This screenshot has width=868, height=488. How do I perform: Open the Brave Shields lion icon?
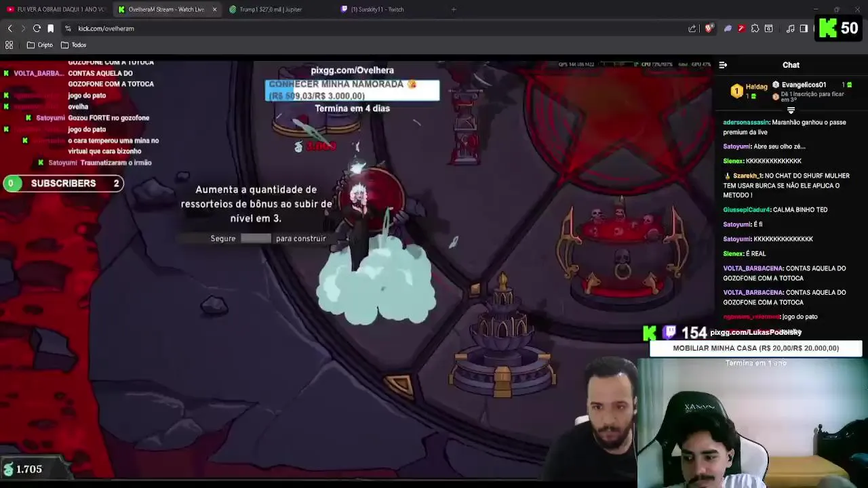pos(709,28)
